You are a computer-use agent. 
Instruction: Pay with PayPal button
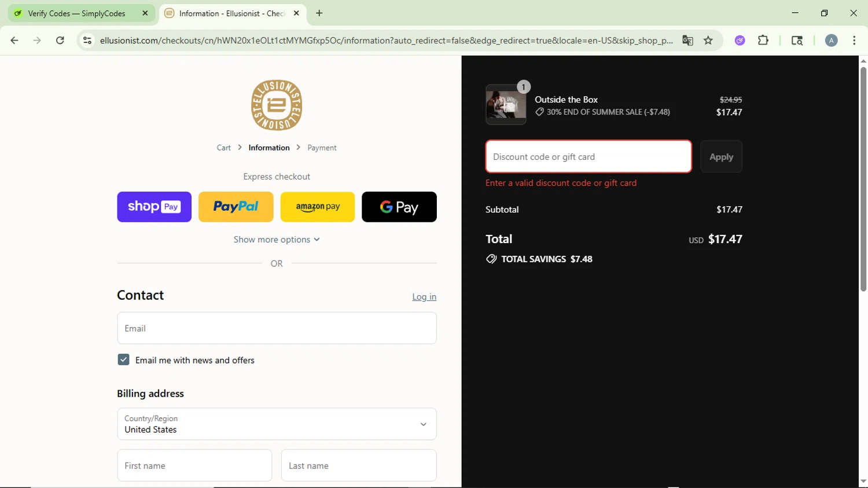click(x=236, y=207)
